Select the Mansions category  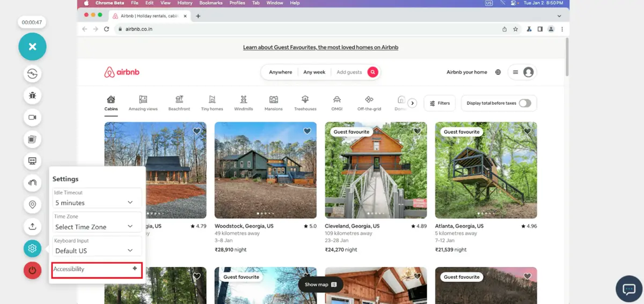tap(274, 103)
